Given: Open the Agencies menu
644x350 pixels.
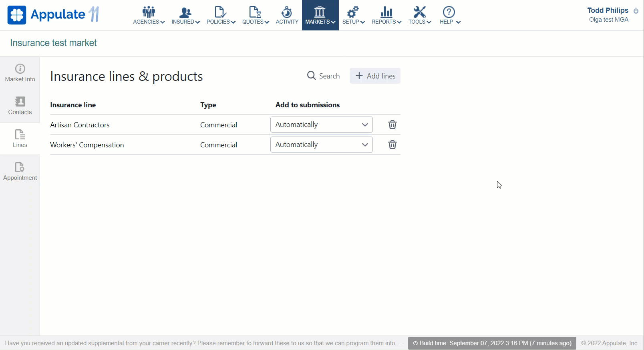Looking at the screenshot, I should tap(149, 15).
